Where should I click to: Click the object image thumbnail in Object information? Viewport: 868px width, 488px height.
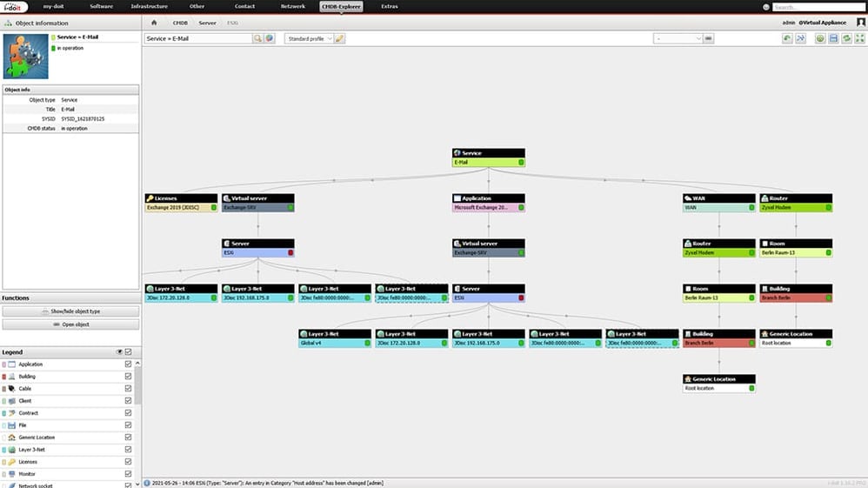25,57
